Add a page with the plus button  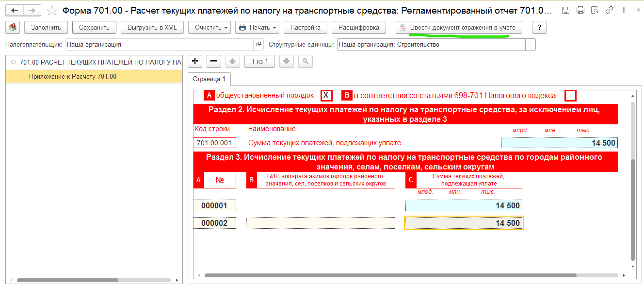(195, 61)
